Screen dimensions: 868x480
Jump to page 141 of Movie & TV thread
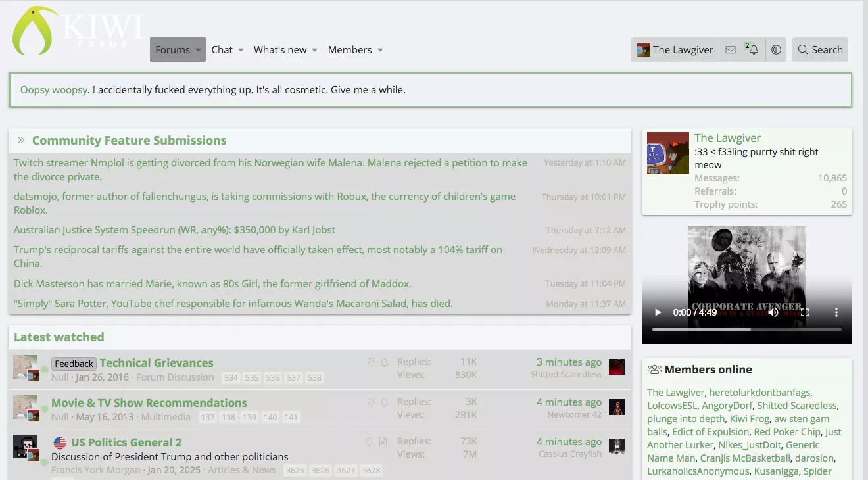click(291, 418)
